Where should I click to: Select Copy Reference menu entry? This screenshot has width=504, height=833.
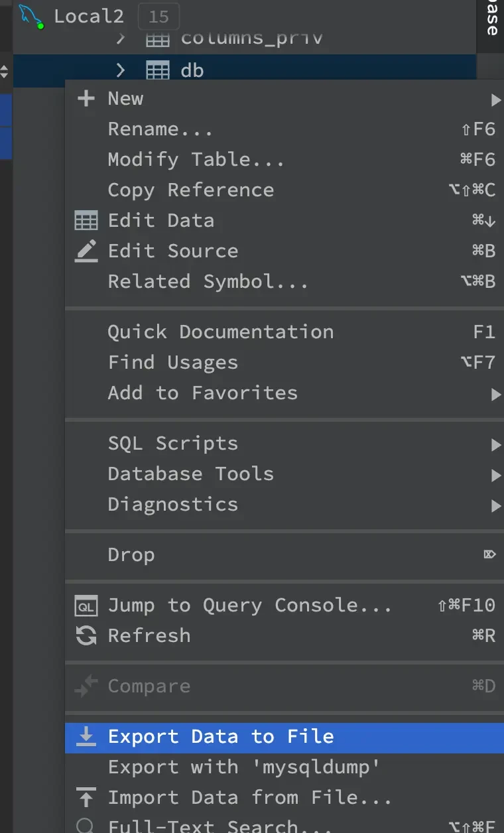190,190
